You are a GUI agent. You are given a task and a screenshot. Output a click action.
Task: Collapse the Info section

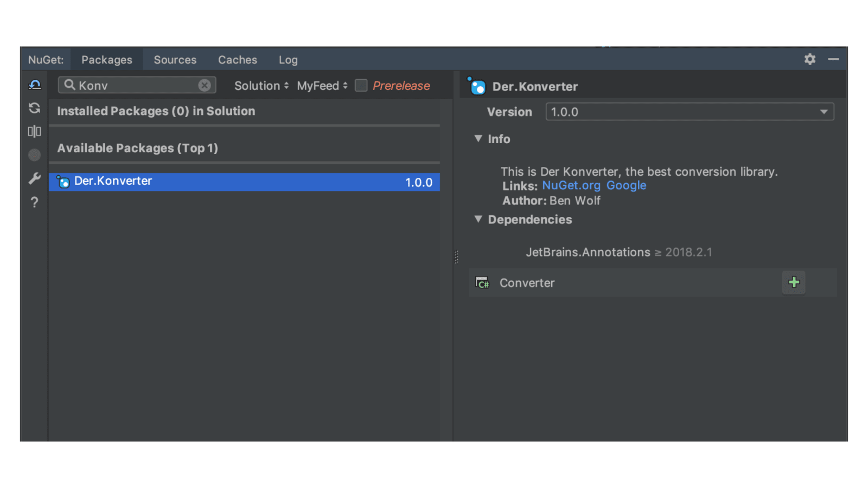click(x=478, y=139)
